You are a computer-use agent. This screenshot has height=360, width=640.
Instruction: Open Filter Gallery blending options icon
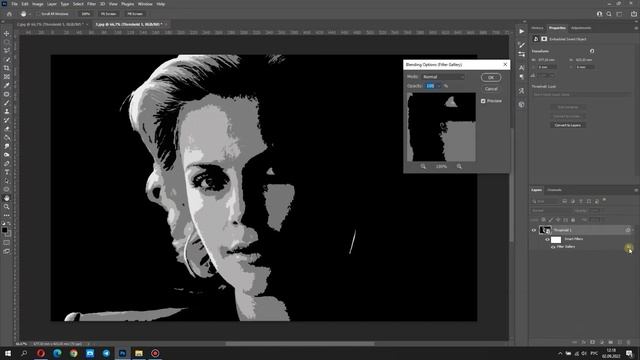coord(629,247)
